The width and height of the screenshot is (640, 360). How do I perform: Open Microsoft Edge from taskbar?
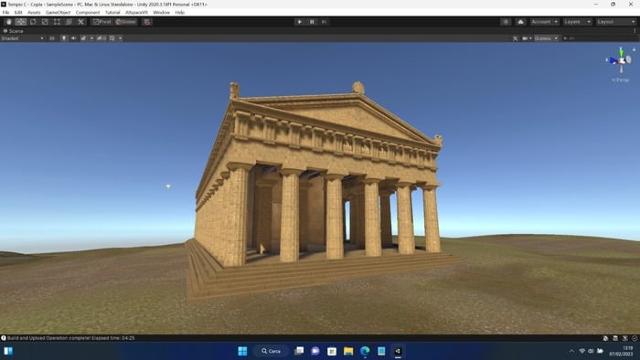[365, 351]
